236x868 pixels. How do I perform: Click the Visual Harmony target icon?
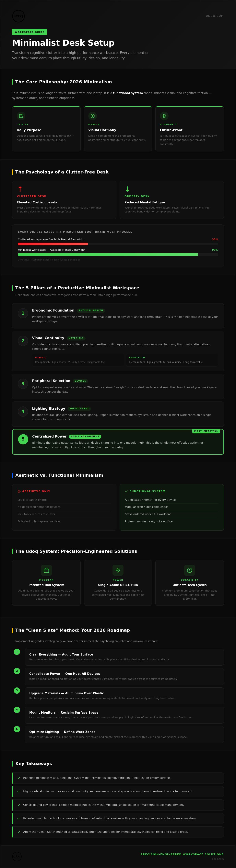[93, 116]
